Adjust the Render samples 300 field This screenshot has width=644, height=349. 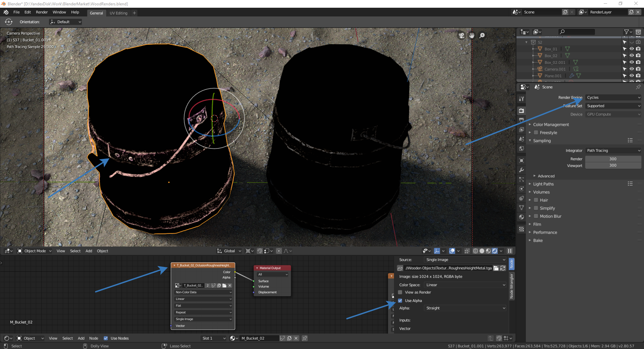pyautogui.click(x=613, y=159)
